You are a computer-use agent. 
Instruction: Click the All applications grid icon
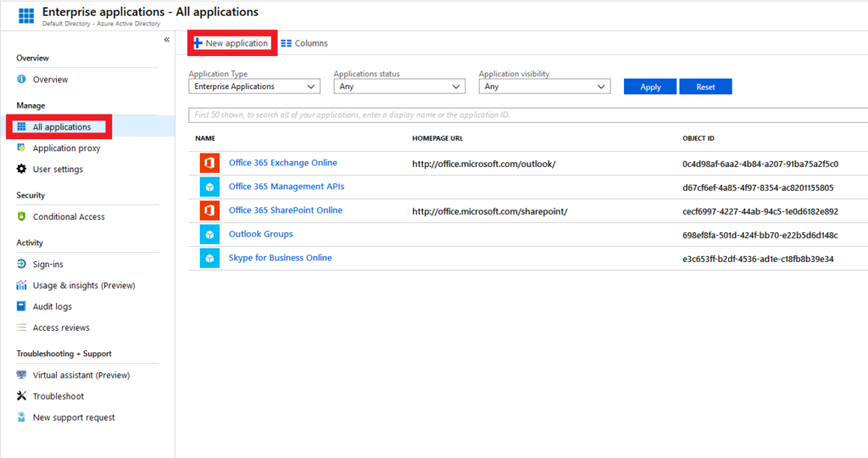[x=21, y=127]
